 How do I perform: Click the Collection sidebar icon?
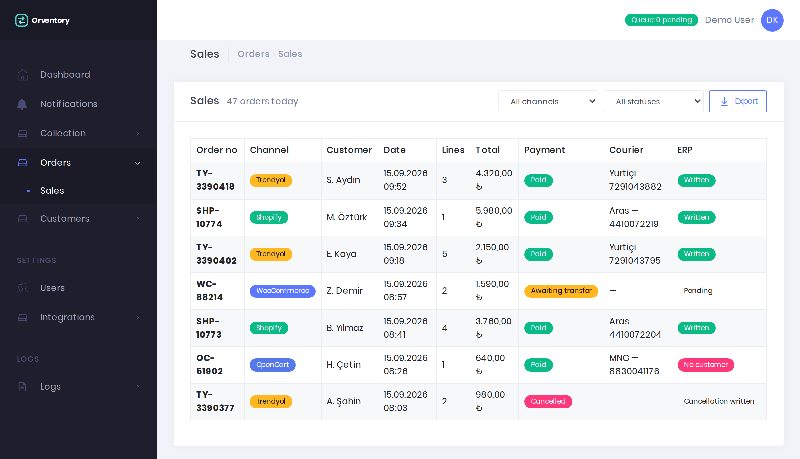pos(22,133)
